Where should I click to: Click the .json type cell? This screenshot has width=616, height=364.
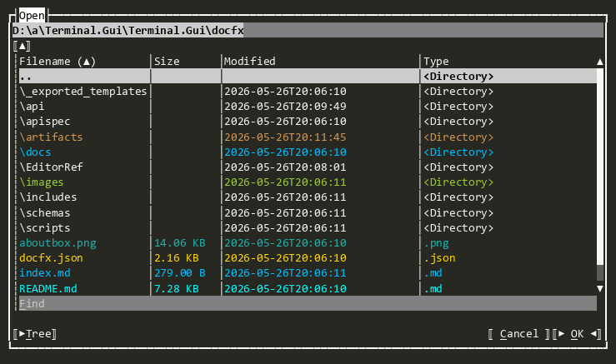(x=439, y=258)
